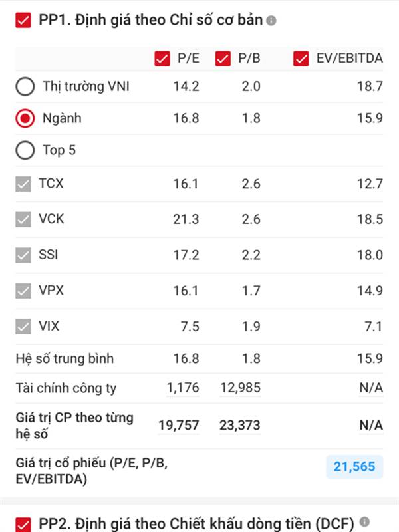The height and width of the screenshot is (532, 399).
Task: Uncheck the PP1 valuation method checkbox
Action: coord(23,21)
